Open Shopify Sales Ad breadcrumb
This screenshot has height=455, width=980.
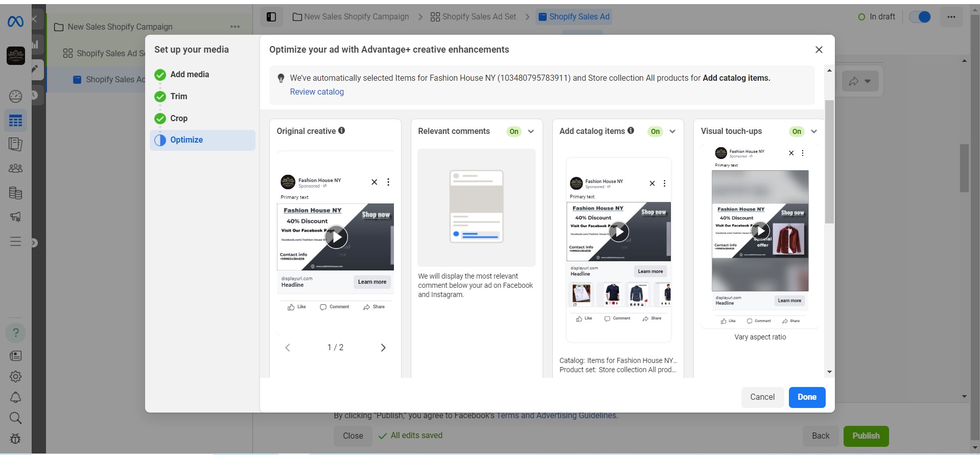574,17
